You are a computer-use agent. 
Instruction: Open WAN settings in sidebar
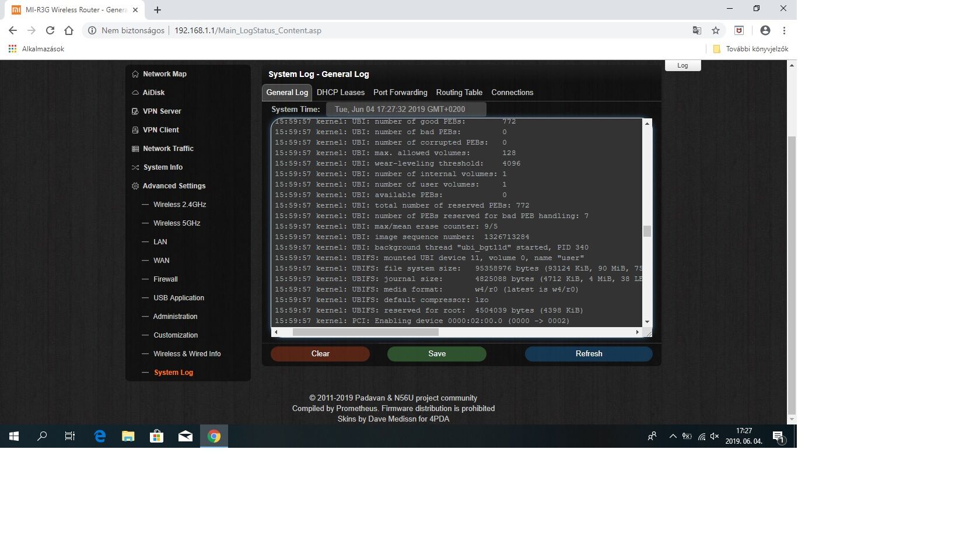click(162, 261)
